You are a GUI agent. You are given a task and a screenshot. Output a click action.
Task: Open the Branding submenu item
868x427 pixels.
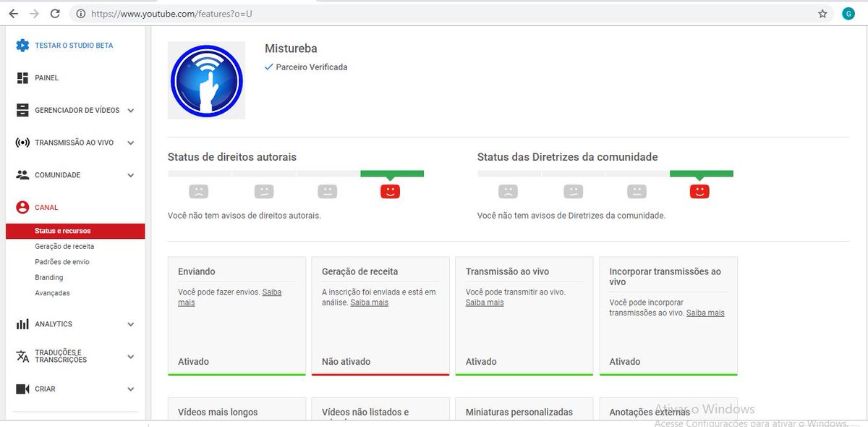(49, 278)
